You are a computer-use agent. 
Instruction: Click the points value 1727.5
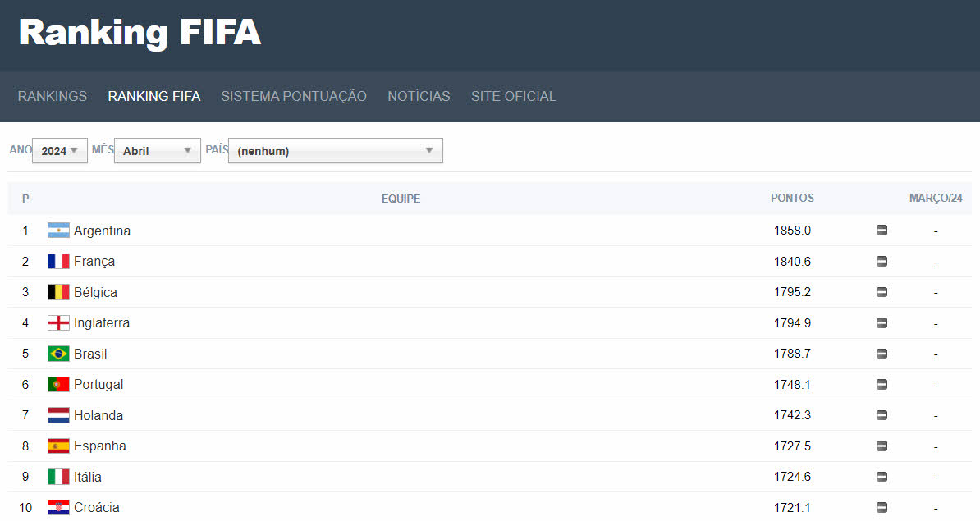792,446
